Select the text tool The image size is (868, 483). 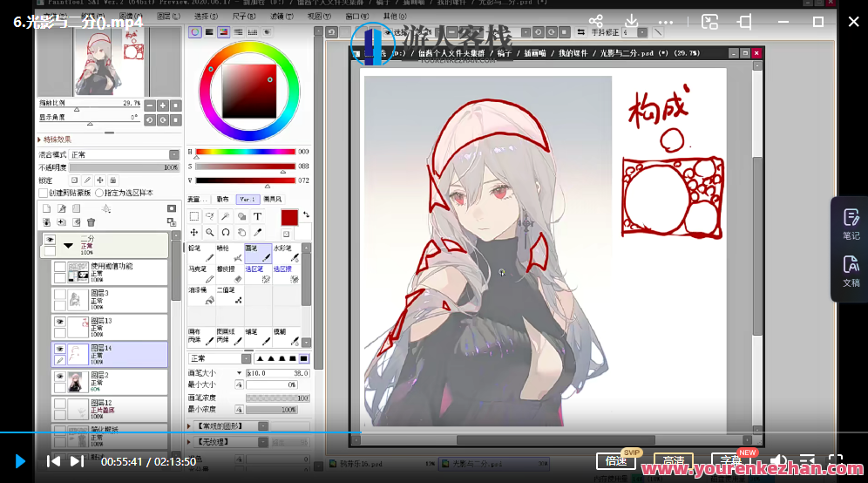point(257,216)
